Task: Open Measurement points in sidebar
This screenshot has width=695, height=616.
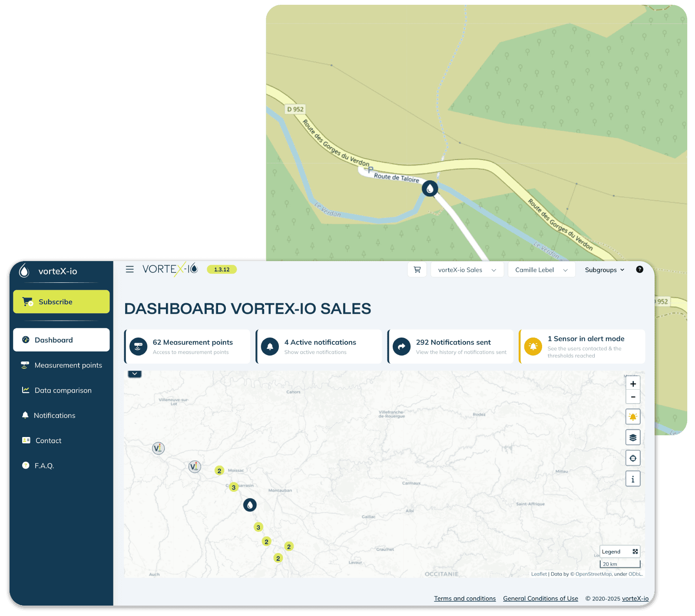Action: [x=61, y=365]
